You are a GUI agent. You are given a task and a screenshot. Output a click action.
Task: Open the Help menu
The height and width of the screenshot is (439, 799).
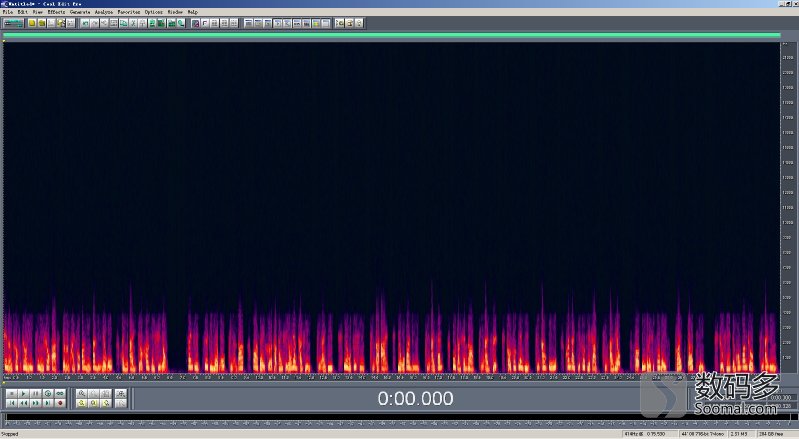point(193,12)
